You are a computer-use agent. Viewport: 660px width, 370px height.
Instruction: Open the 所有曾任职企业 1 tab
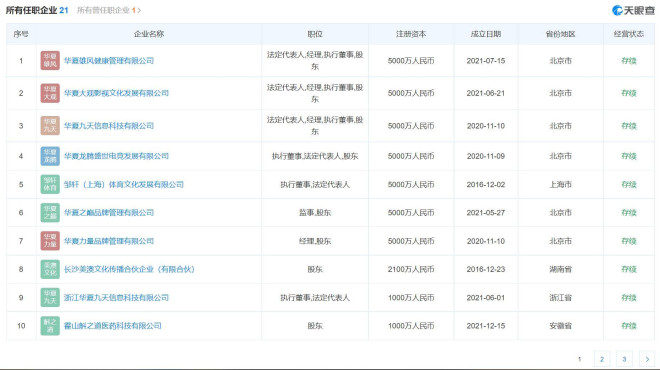tap(106, 10)
